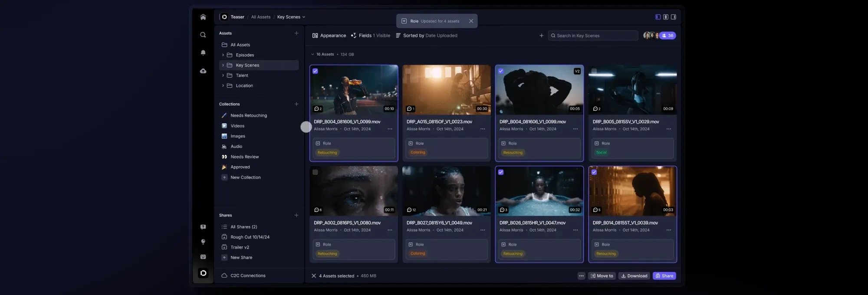
Task: Open more options for DRP_B014_08155T_V1_0039.mov
Action: coord(669,230)
